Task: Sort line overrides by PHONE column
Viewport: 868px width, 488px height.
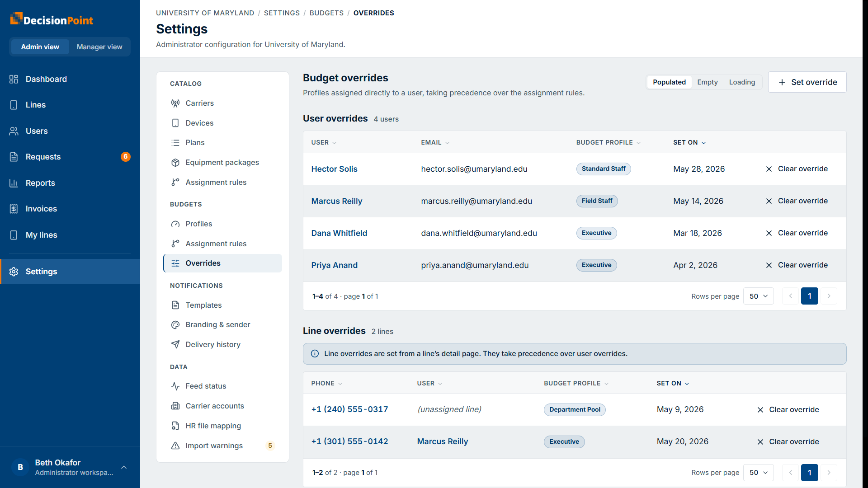Action: pyautogui.click(x=326, y=383)
